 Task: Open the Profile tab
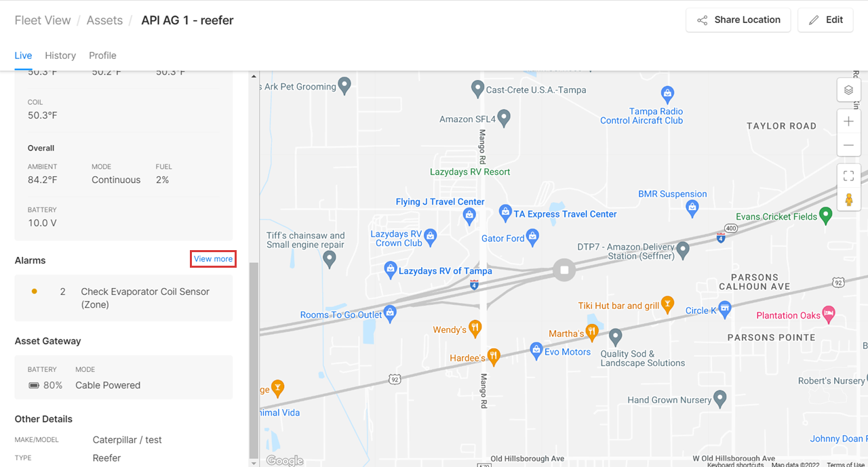tap(102, 56)
